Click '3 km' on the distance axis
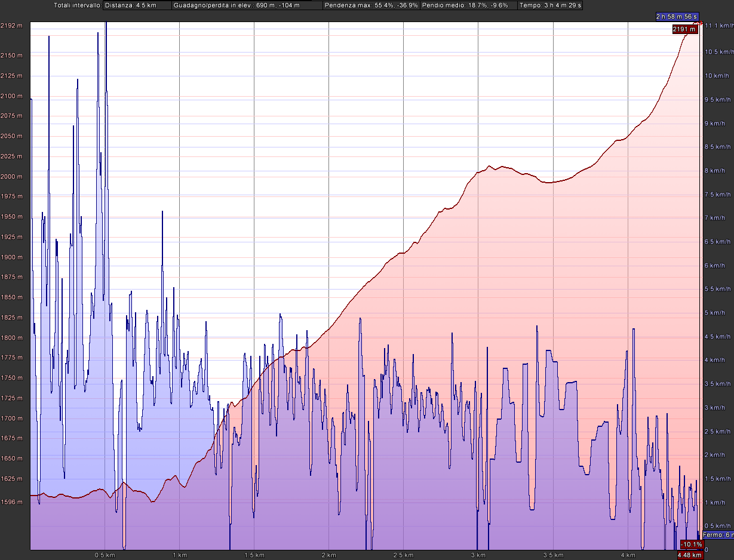Image resolution: width=734 pixels, height=560 pixels. coord(478,555)
